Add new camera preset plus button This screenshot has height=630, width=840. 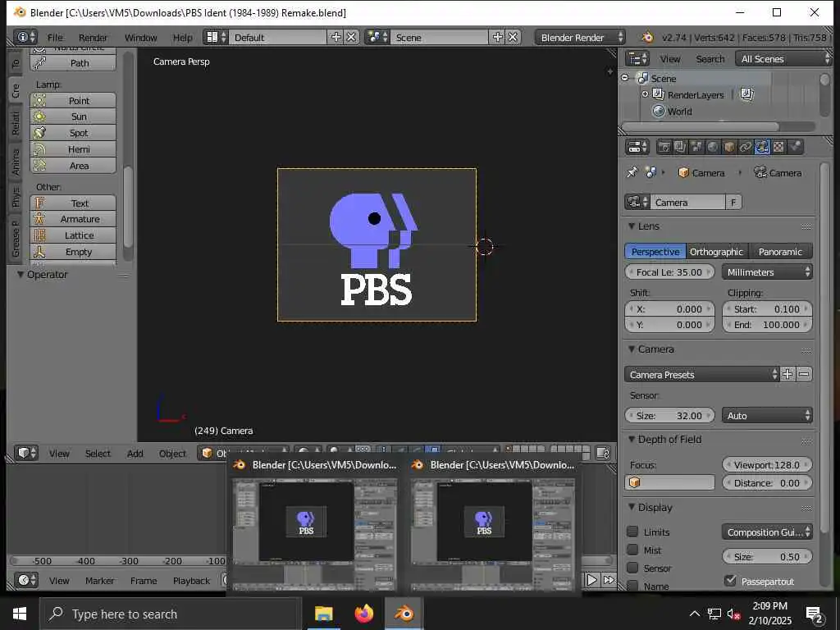(787, 374)
